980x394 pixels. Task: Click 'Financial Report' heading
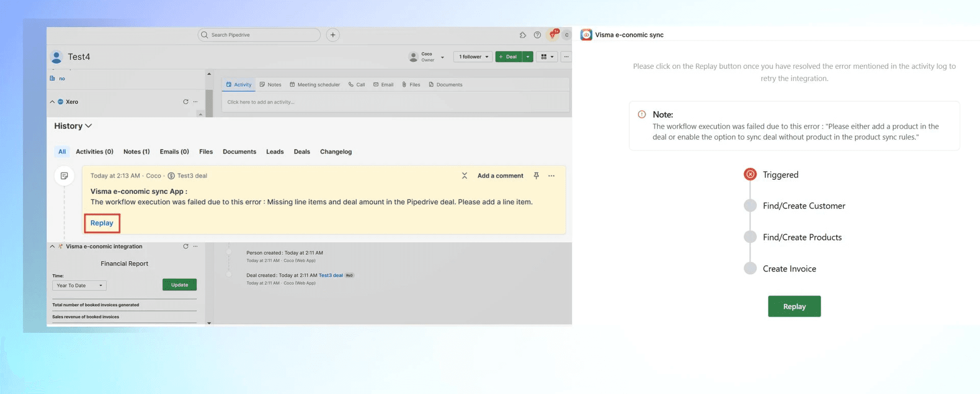(125, 263)
